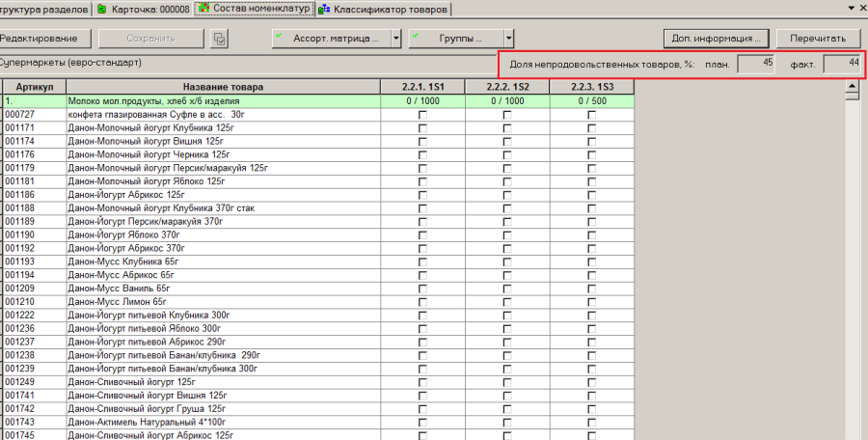
Task: Select article number 001236
Action: 20,329
